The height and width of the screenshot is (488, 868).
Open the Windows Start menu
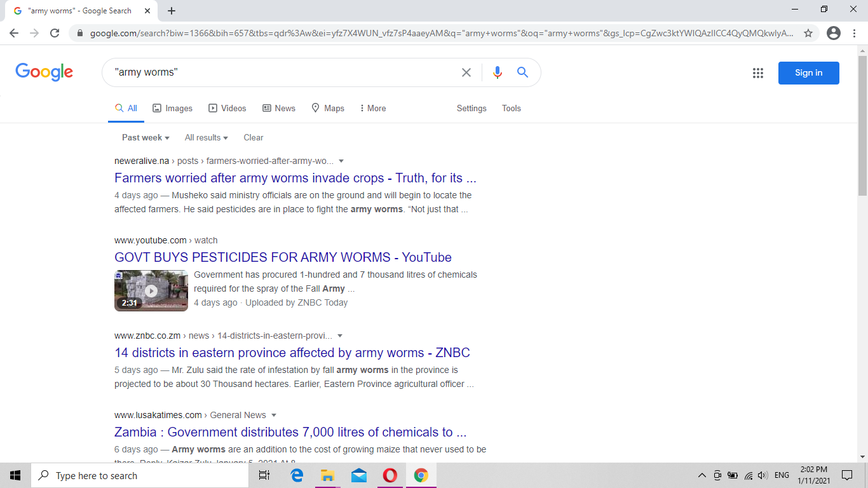pos(15,475)
